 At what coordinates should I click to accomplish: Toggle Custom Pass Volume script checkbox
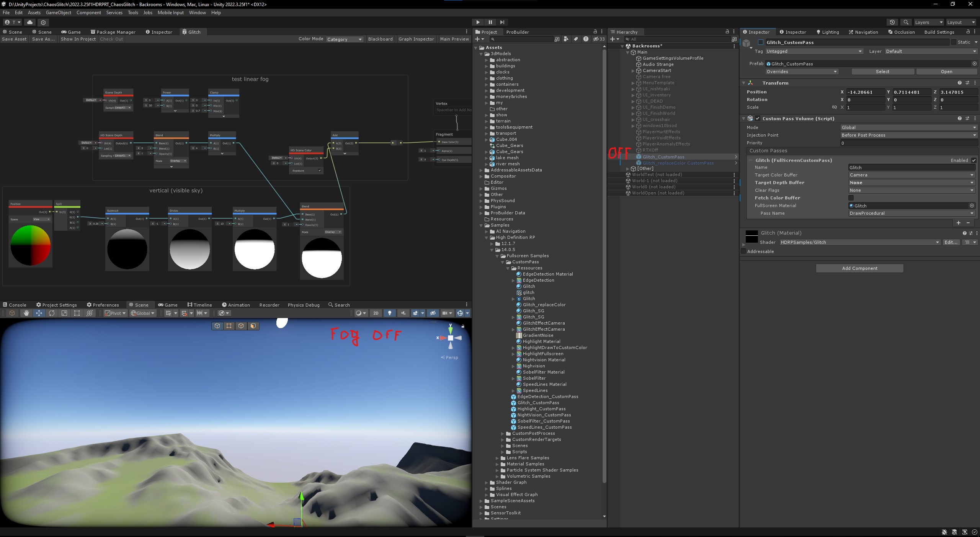coord(758,119)
